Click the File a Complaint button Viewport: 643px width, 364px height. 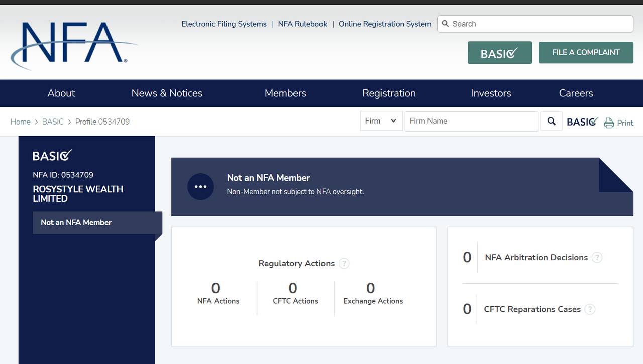586,52
